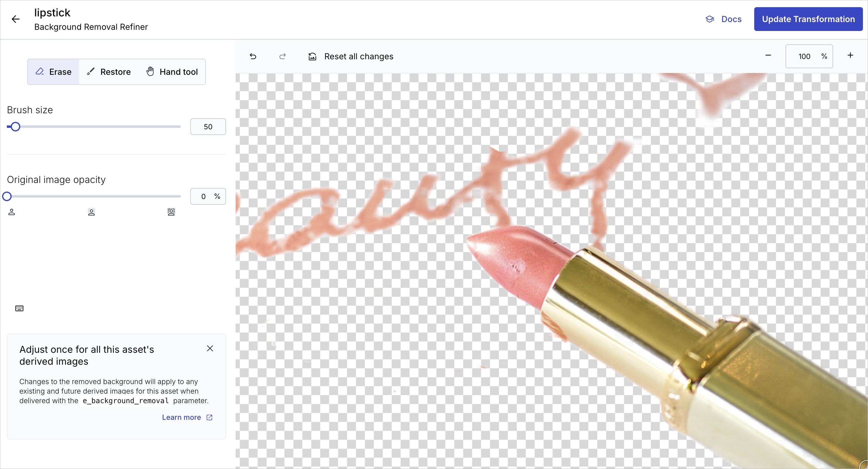
Task: Click the undo arrow icon
Action: [x=253, y=56]
